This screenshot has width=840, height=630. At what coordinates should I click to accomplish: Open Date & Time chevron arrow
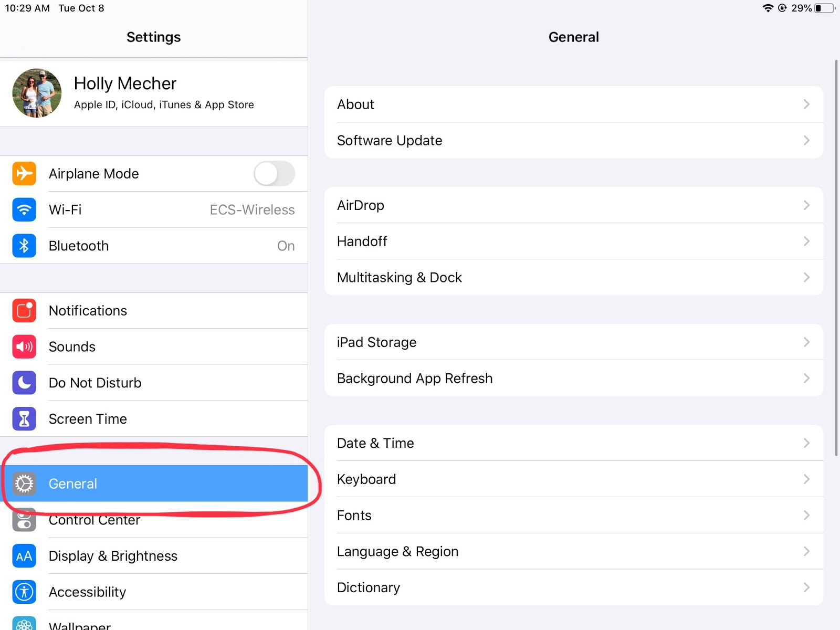point(806,443)
